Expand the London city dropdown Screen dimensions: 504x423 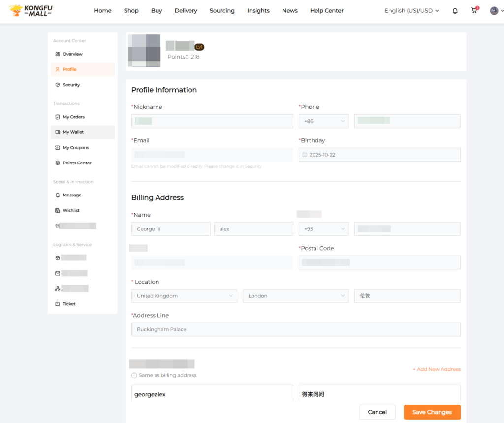295,296
